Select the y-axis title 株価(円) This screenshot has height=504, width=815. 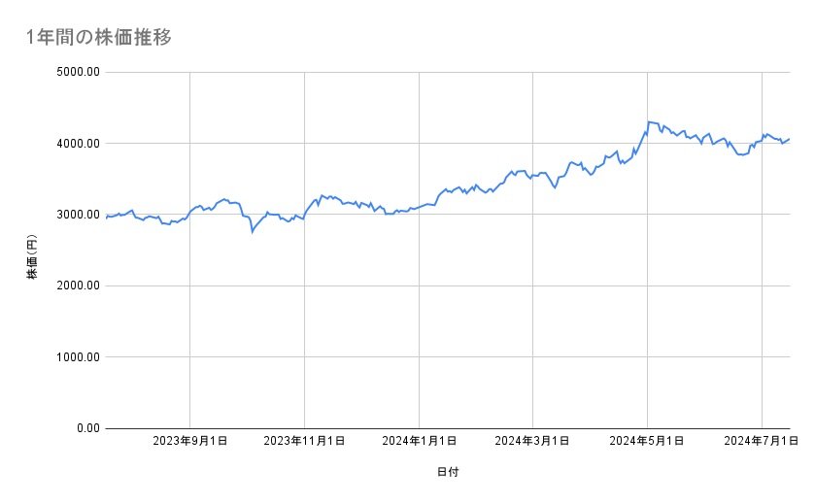click(x=32, y=250)
